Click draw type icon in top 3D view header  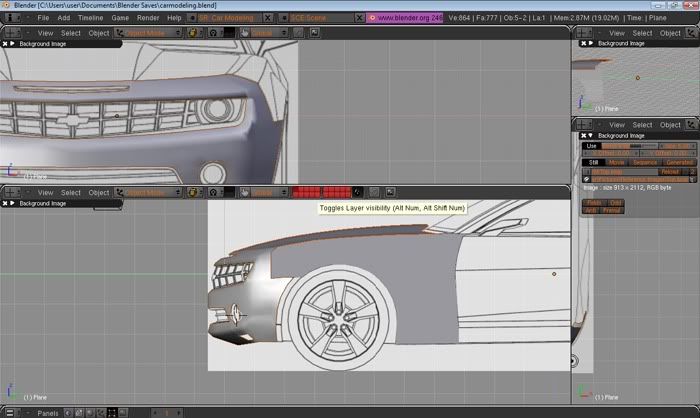(x=193, y=33)
